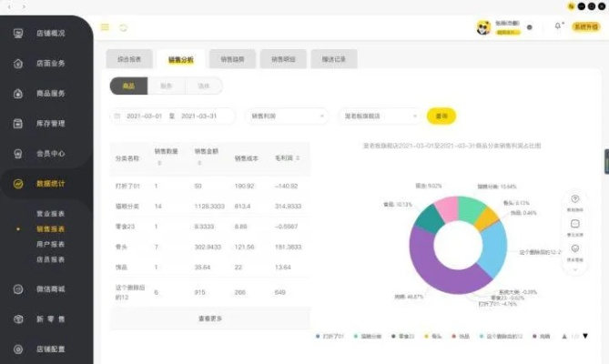This screenshot has width=609, height=364.
Task: Click the 零食23 row name
Action: coord(125,227)
